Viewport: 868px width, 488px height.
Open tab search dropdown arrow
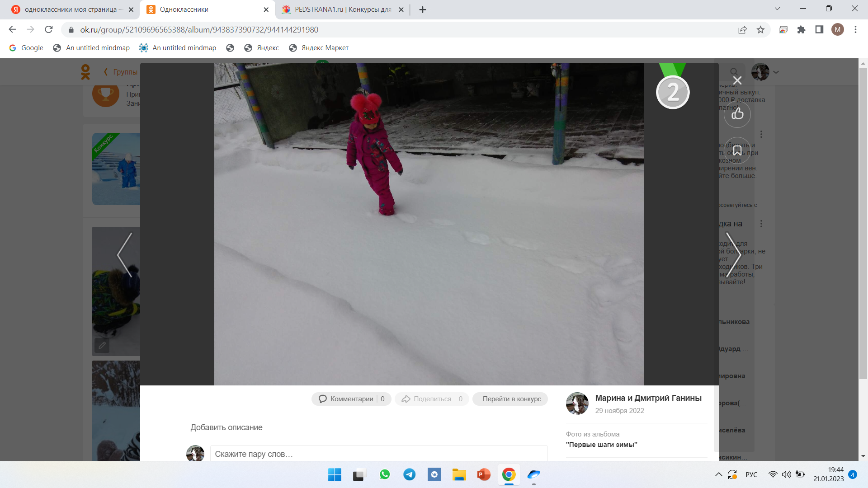pyautogui.click(x=777, y=9)
